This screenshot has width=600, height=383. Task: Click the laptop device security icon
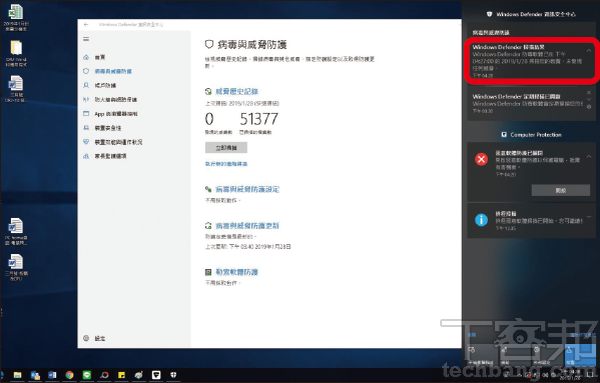[86, 128]
